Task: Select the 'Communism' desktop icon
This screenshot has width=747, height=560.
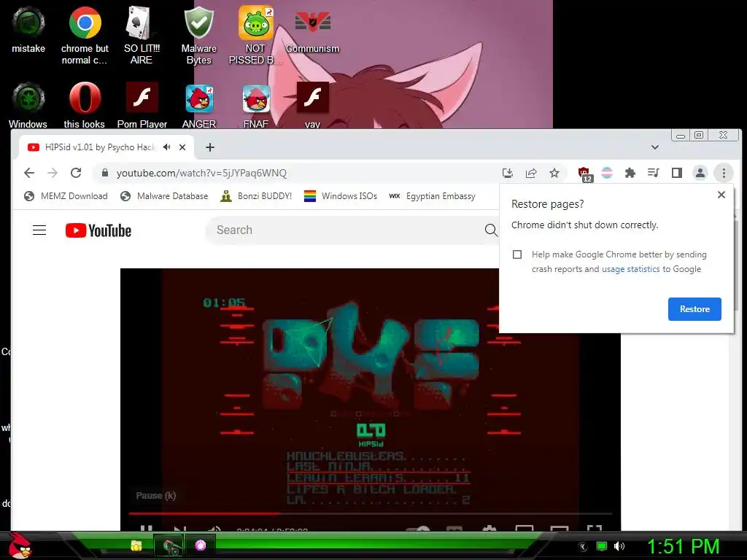Action: 312,29
